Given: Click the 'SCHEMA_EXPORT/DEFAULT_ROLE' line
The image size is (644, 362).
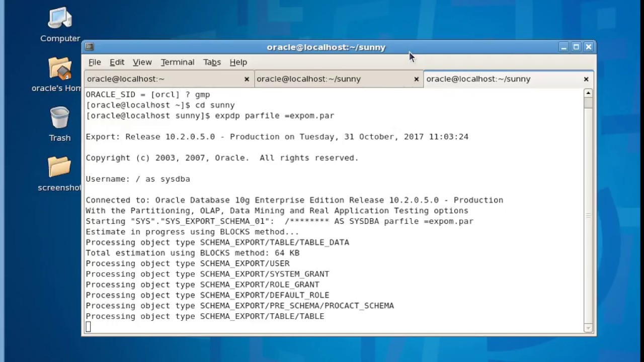Looking at the screenshot, I should click(x=207, y=295).
